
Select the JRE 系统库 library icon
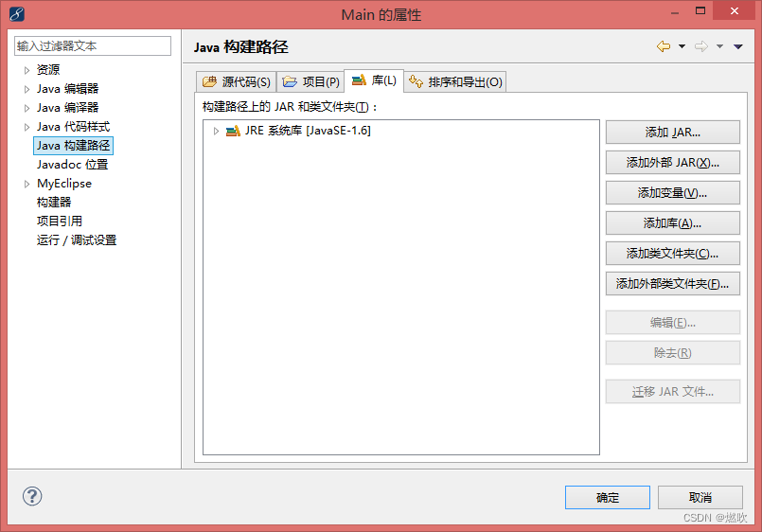click(233, 131)
